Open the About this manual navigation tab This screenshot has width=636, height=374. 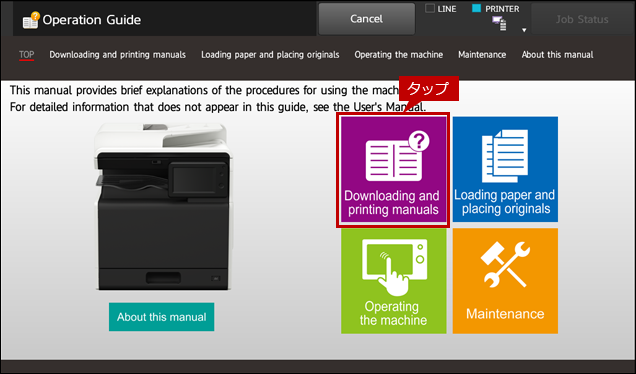(557, 55)
